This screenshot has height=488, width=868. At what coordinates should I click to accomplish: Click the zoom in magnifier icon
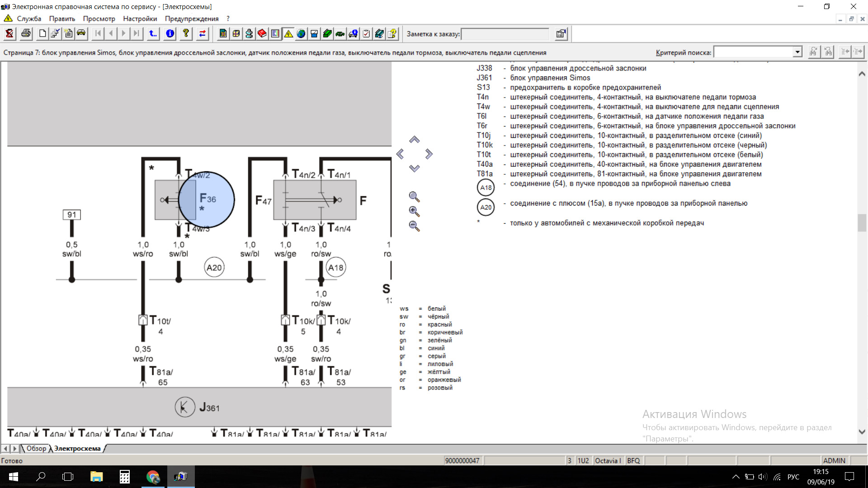[x=414, y=211]
